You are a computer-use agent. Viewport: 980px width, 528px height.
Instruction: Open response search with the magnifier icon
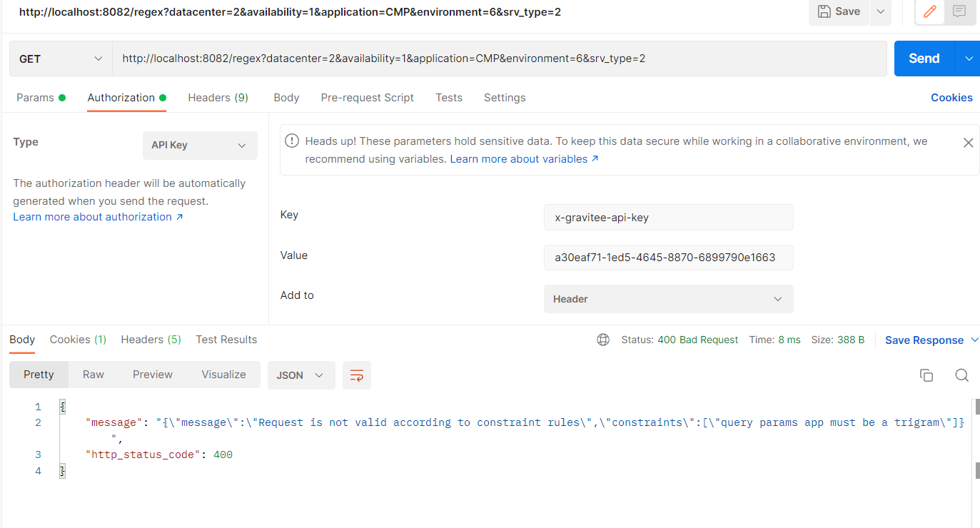tap(961, 375)
